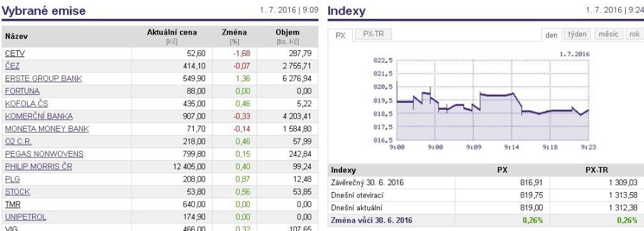Open the STOCK emission link
This screenshot has width=644, height=231.
(x=17, y=191)
